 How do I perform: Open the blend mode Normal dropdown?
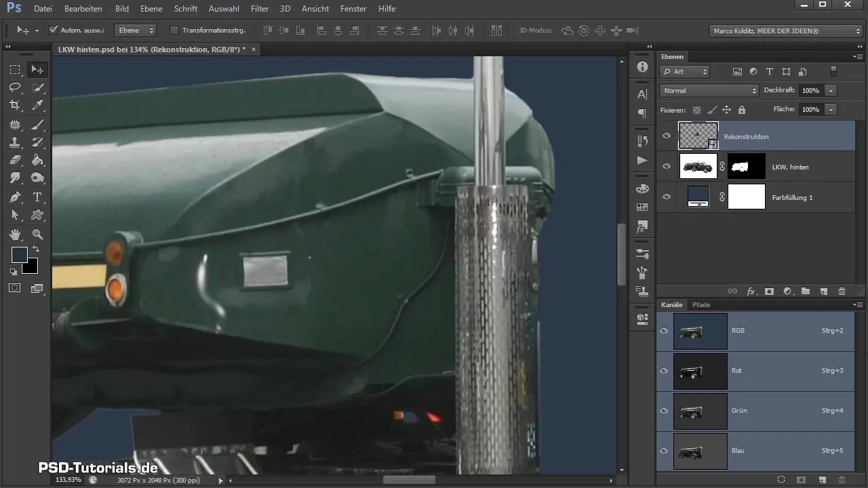709,90
